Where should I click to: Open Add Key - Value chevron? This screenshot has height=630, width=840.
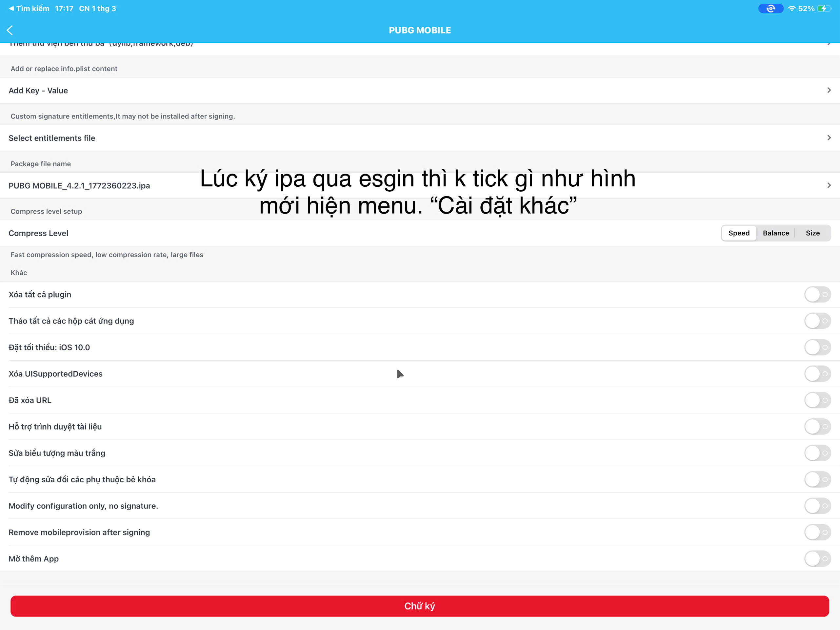point(829,90)
